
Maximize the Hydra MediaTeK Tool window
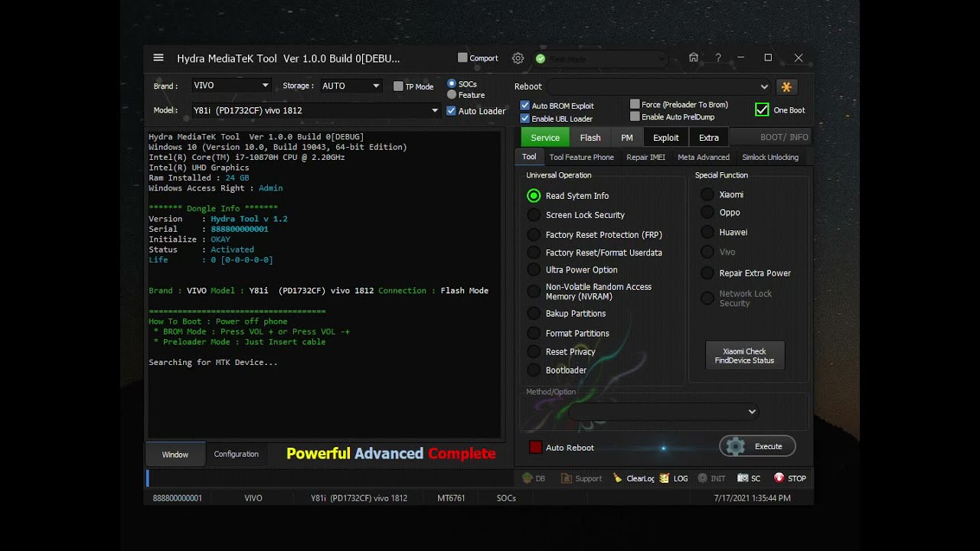(x=768, y=58)
